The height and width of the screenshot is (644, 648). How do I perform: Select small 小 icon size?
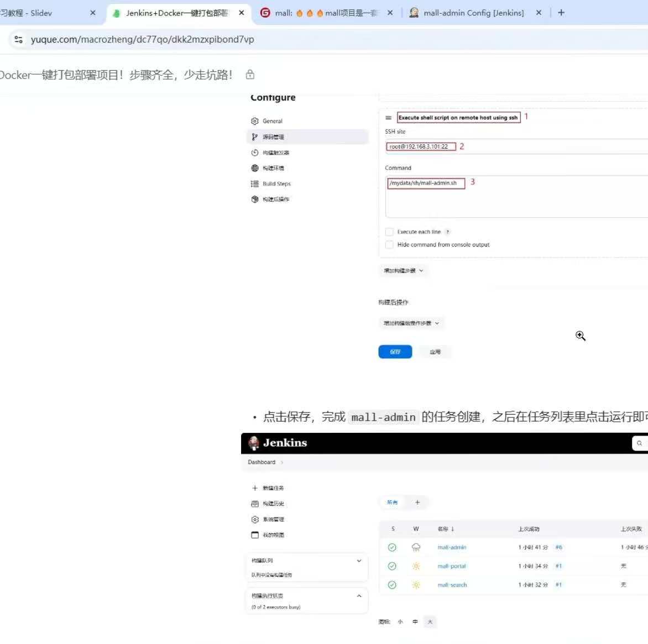click(400, 622)
